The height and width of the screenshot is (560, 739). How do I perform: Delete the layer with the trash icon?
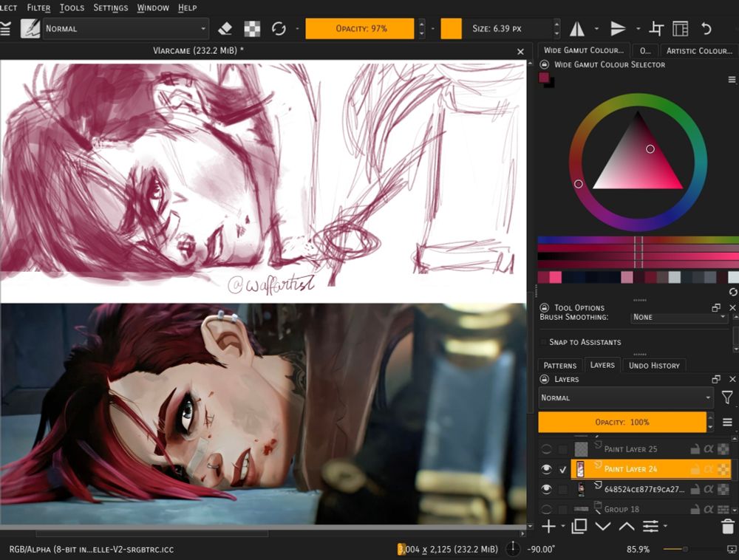pos(727,527)
